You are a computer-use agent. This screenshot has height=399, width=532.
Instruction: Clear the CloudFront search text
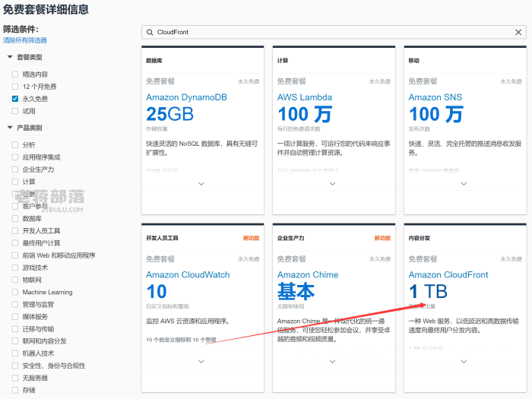click(518, 32)
